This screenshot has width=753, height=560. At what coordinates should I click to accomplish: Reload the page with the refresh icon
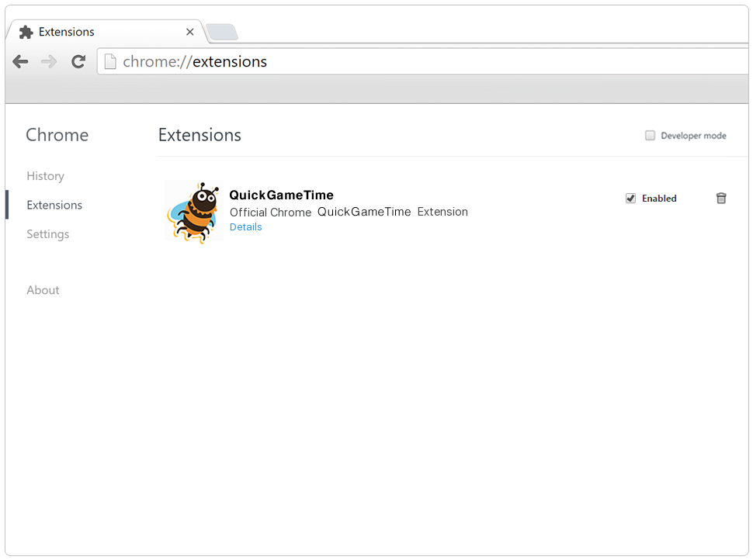[x=78, y=61]
